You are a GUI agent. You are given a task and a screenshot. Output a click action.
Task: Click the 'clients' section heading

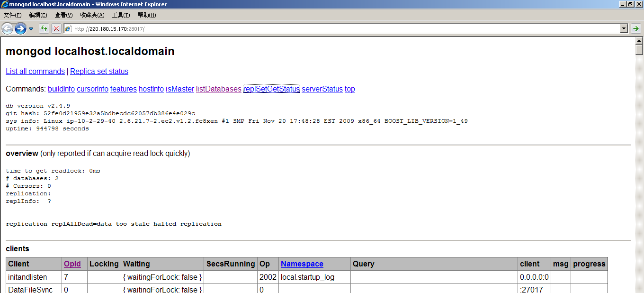click(x=18, y=249)
